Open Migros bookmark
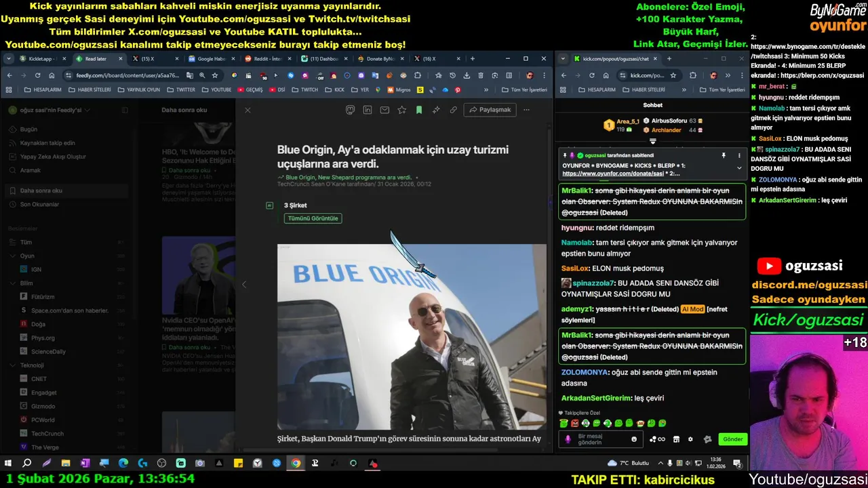The height and width of the screenshot is (488, 868). click(x=399, y=89)
